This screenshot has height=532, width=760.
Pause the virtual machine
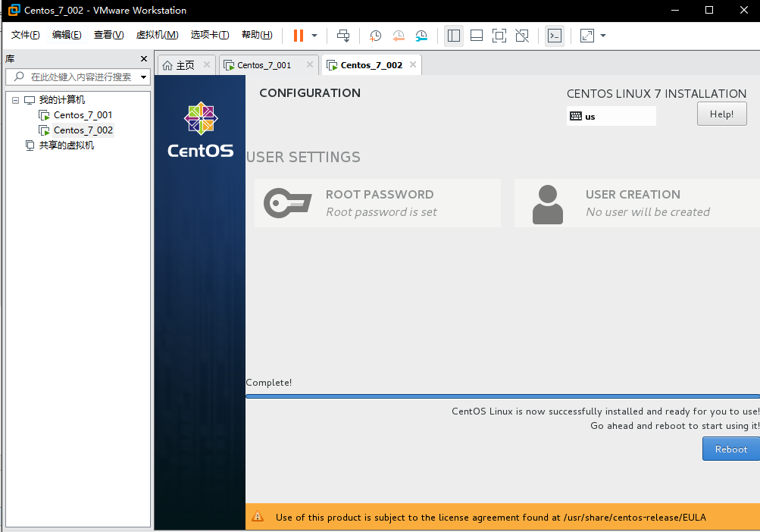pyautogui.click(x=298, y=36)
